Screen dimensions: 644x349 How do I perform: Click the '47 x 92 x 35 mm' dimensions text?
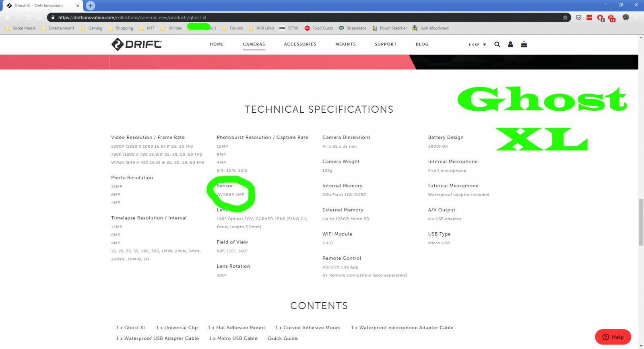(339, 147)
